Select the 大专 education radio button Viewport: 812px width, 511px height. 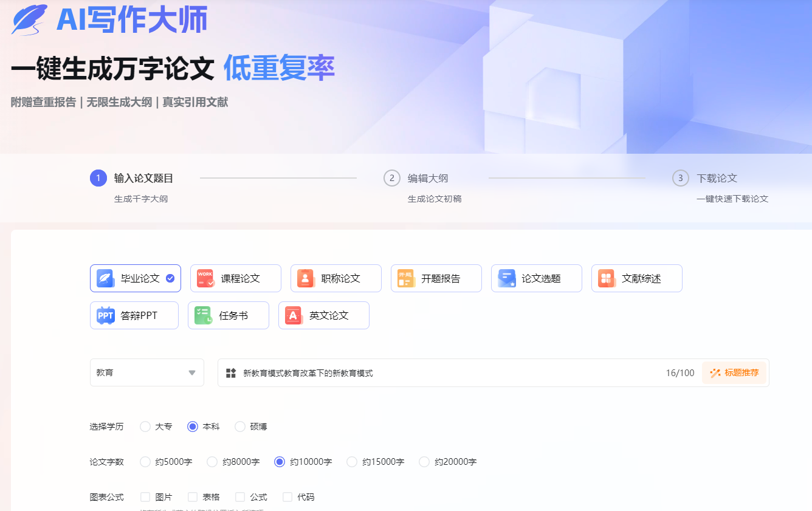tap(145, 427)
